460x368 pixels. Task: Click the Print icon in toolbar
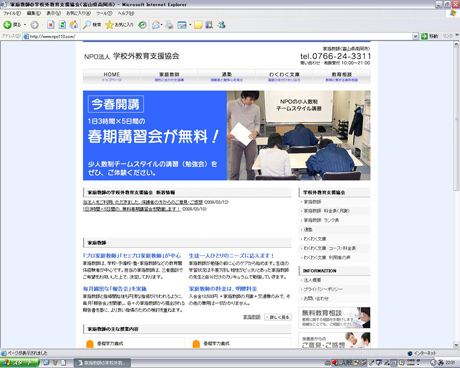click(x=169, y=25)
